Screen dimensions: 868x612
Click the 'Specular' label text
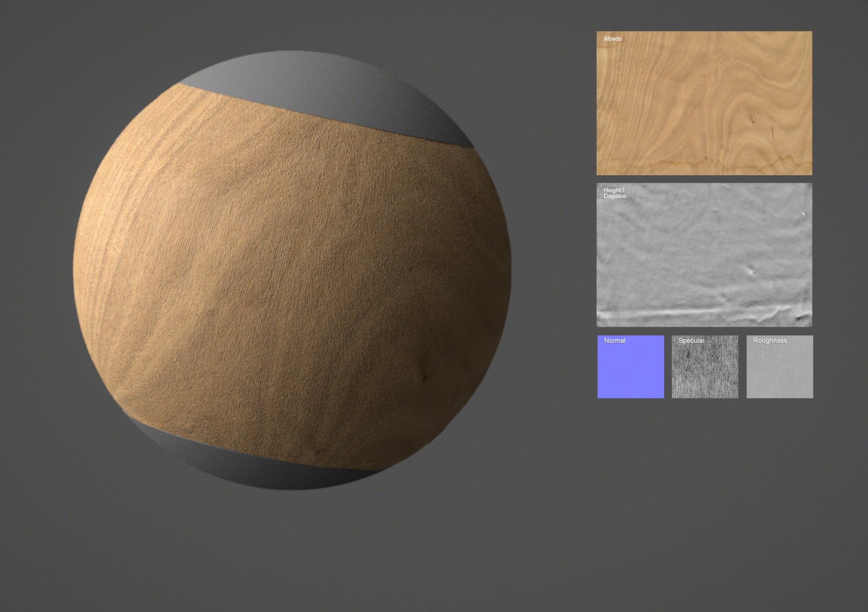click(691, 341)
